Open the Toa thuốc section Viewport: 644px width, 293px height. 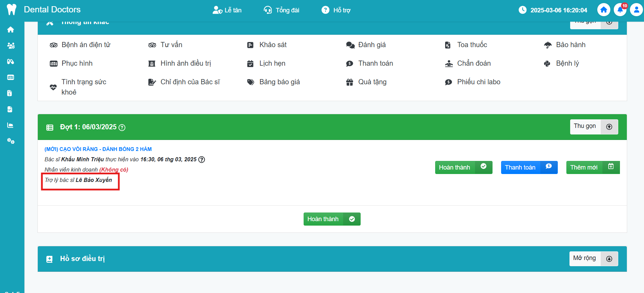point(472,45)
